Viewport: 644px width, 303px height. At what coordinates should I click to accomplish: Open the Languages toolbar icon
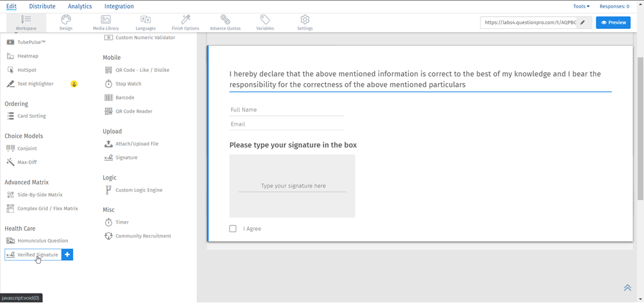[145, 23]
